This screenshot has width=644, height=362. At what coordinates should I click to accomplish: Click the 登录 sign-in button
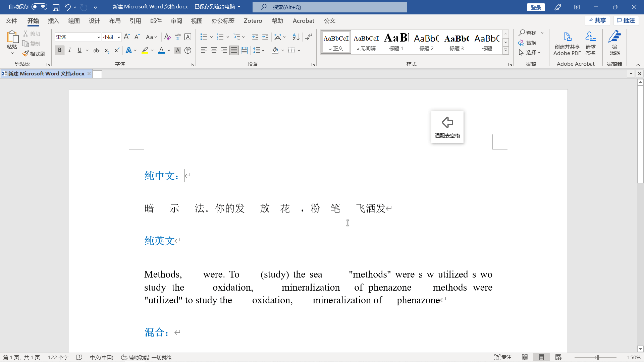pos(536,7)
